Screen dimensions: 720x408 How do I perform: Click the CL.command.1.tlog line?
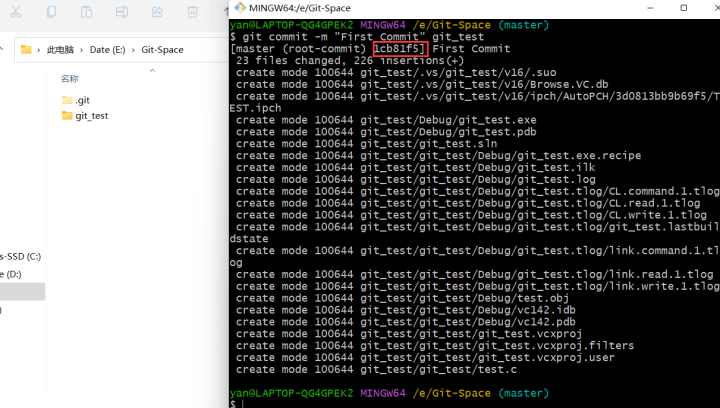(478, 192)
